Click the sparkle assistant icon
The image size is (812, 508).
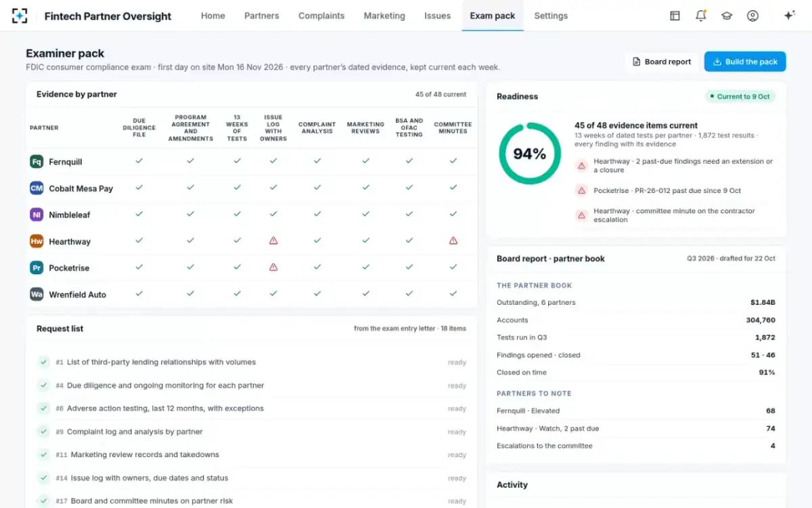pos(789,16)
